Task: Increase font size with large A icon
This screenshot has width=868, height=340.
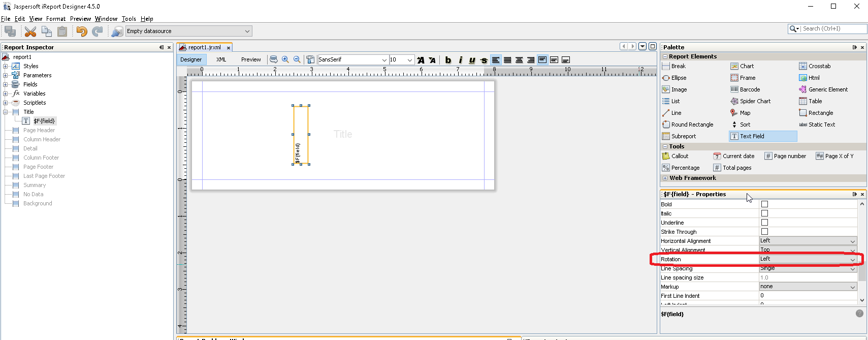Action: tap(421, 60)
